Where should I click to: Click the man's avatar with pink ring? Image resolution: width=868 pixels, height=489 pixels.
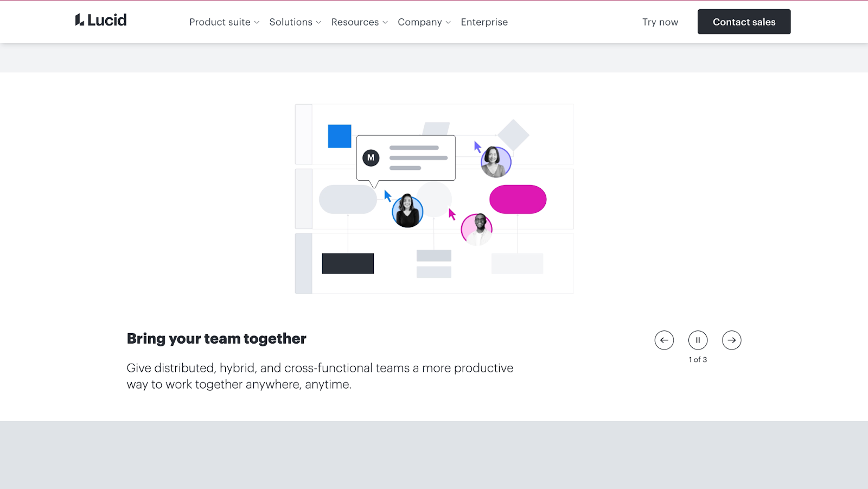(x=477, y=228)
